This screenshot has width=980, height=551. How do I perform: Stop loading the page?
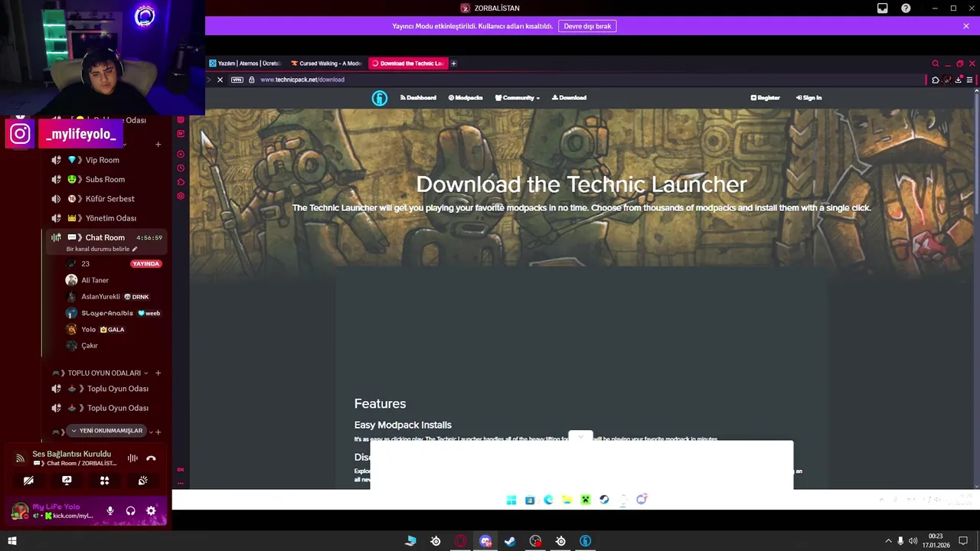220,80
